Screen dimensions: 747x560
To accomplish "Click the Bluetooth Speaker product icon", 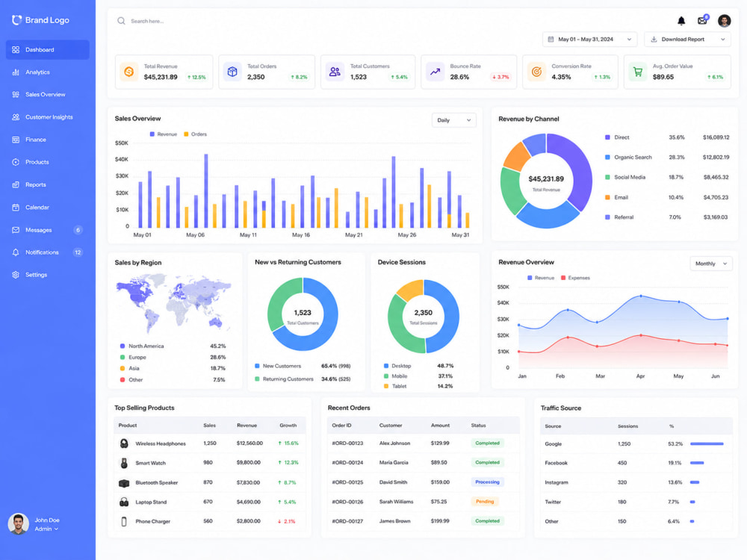I will click(x=124, y=483).
